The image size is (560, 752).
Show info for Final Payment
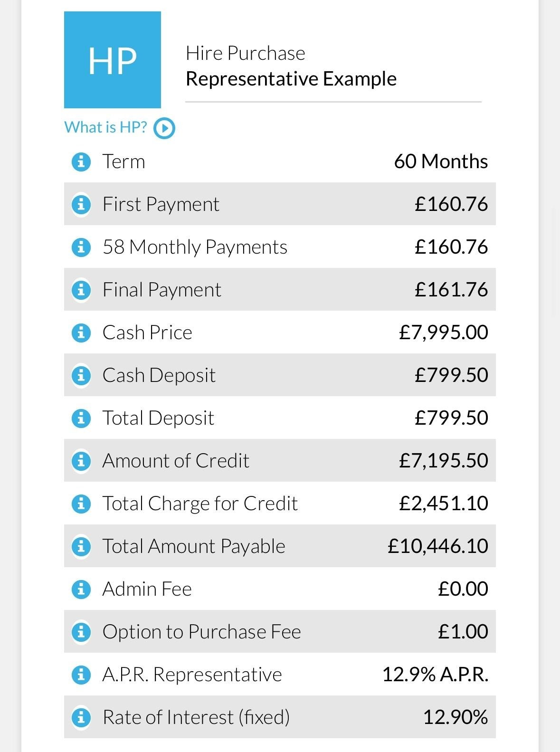pyautogui.click(x=81, y=290)
